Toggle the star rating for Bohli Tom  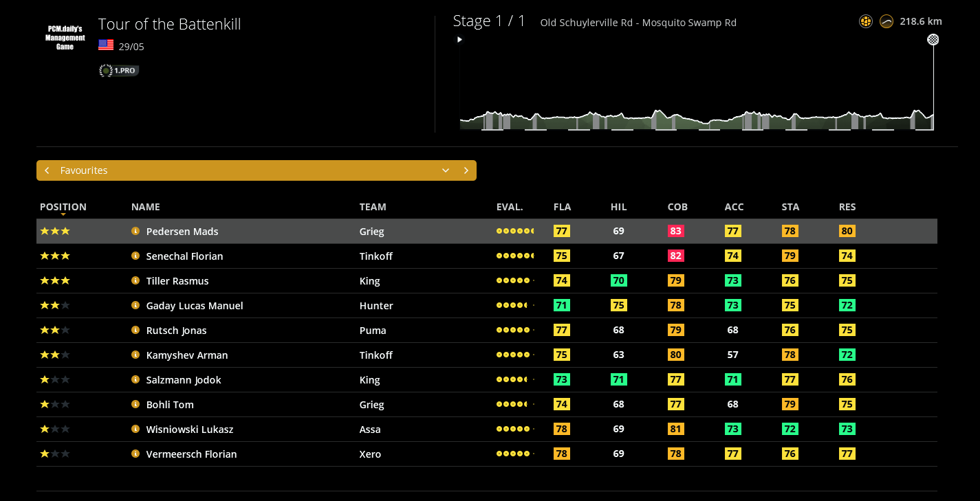point(55,404)
